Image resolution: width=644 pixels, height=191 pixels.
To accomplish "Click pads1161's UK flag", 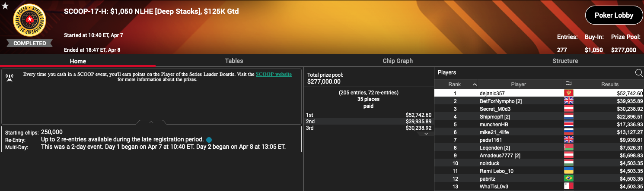I will coord(568,140).
